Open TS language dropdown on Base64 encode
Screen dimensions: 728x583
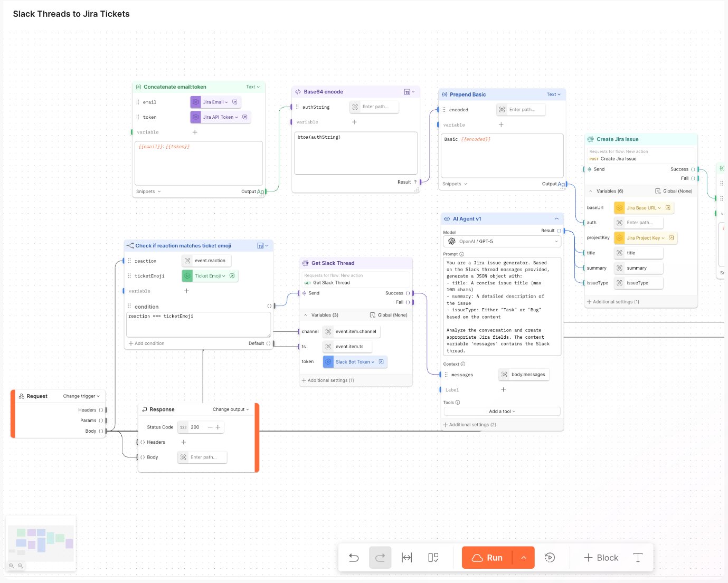click(410, 92)
